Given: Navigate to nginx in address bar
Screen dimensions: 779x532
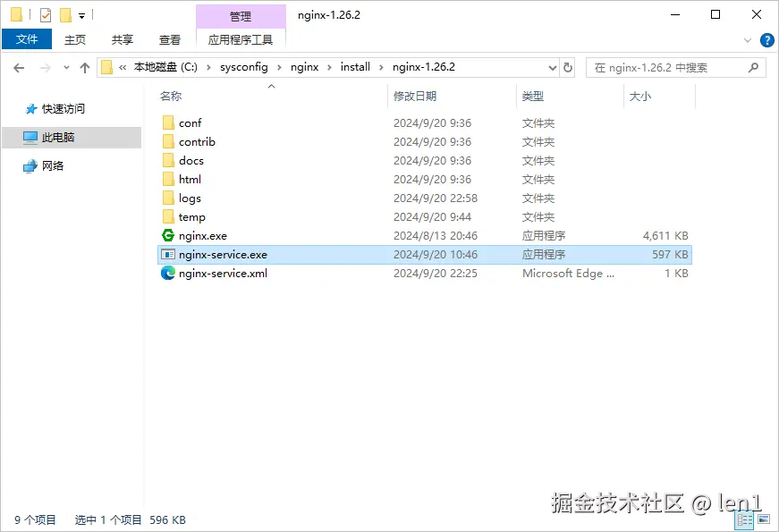Looking at the screenshot, I should point(305,67).
